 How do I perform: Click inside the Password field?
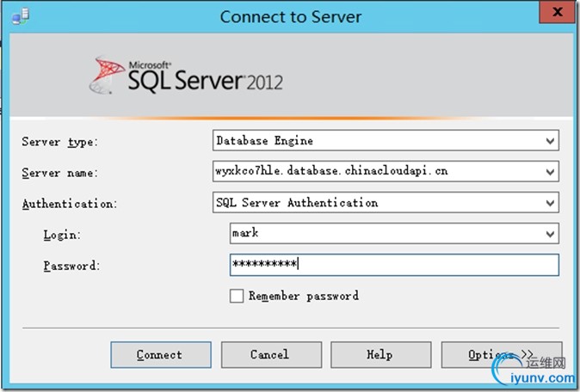pos(394,265)
